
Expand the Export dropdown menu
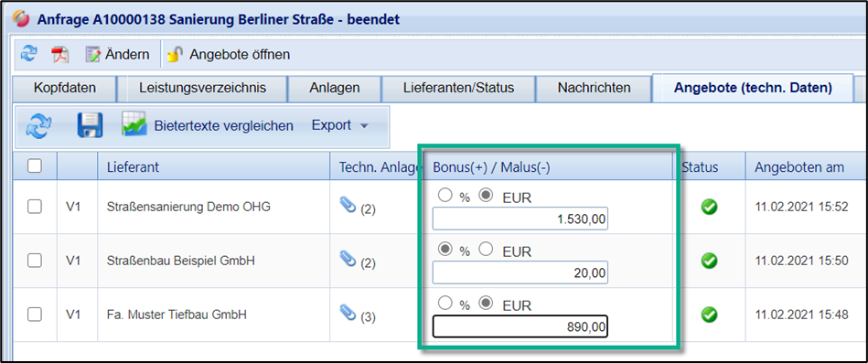click(x=339, y=125)
